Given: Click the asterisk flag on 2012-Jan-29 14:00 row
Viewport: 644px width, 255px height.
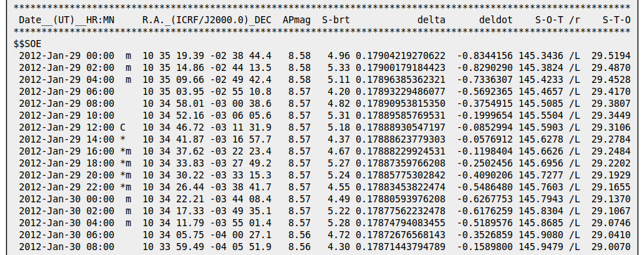Looking at the screenshot, I should [123, 139].
